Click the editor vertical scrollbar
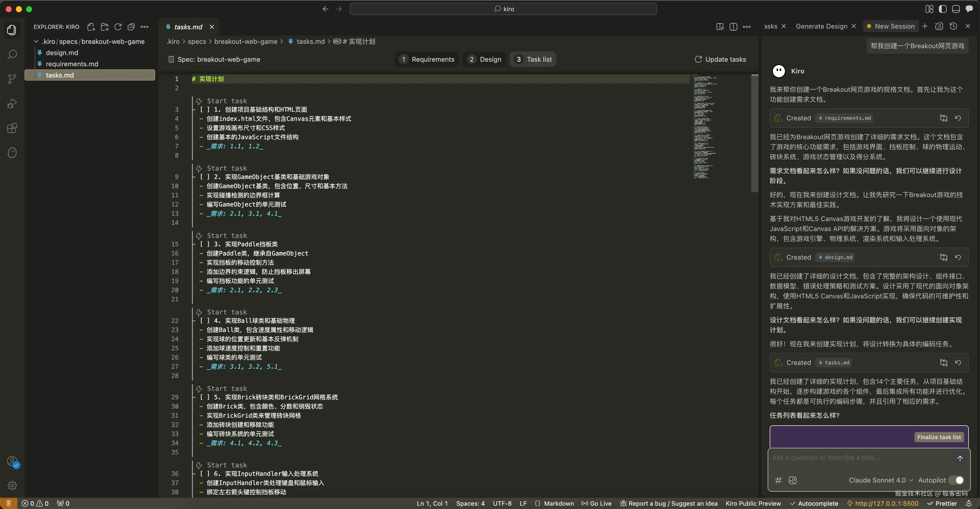Viewport: 980px width, 509px height. (x=755, y=133)
